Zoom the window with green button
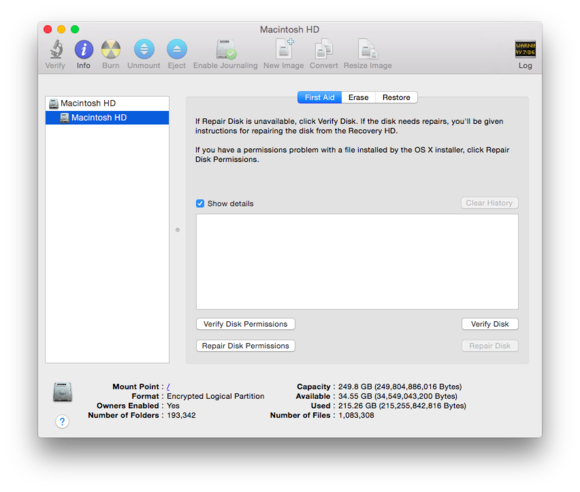 pos(75,29)
